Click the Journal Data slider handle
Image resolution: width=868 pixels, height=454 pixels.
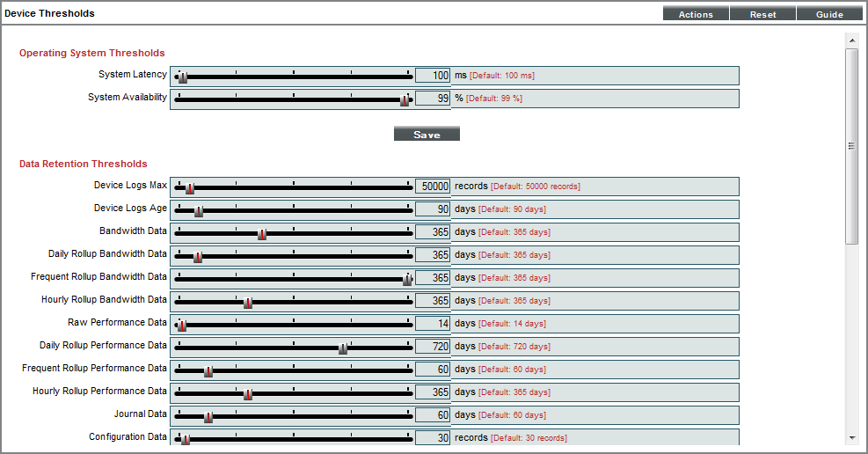[208, 417]
